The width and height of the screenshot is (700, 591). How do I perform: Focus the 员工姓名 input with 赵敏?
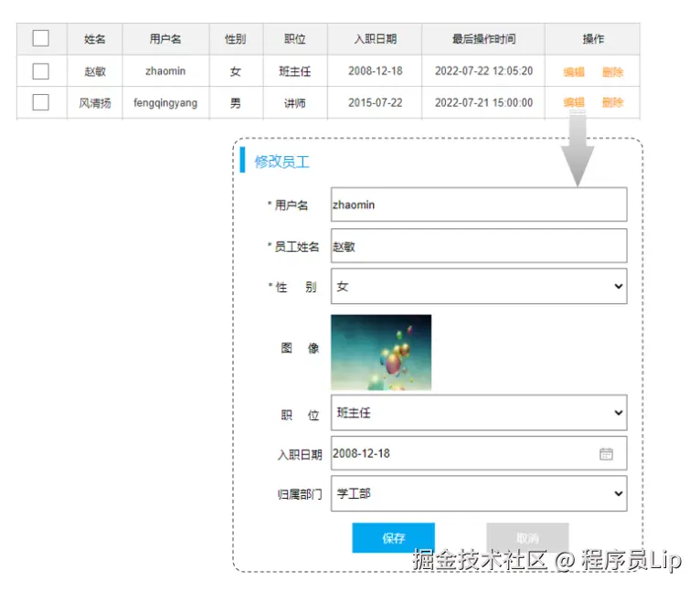(479, 246)
